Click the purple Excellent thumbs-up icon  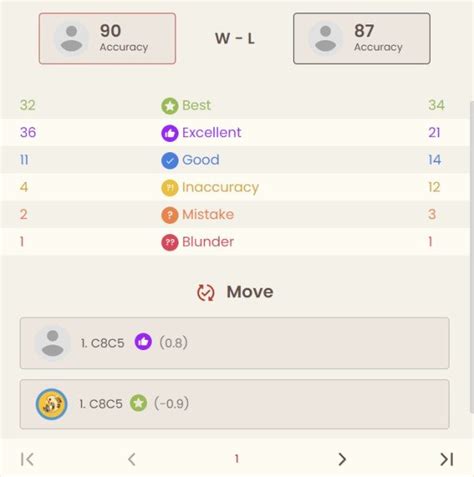pyautogui.click(x=170, y=133)
